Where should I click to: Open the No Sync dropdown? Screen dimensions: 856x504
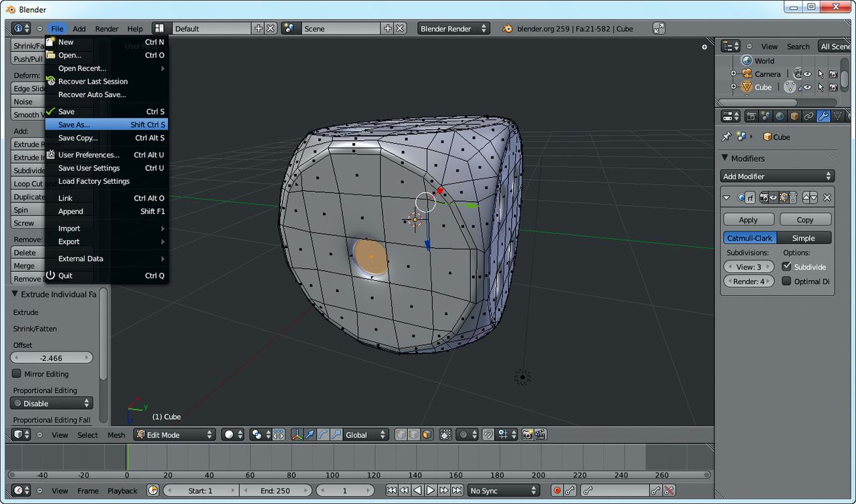[504, 491]
